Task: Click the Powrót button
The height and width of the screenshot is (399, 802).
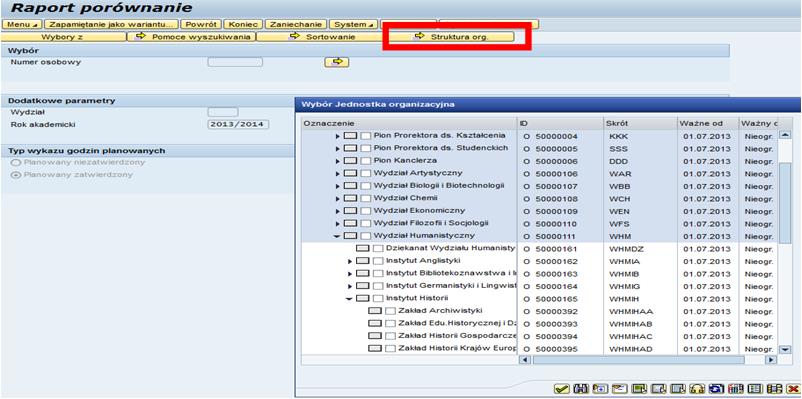Action: [202, 25]
